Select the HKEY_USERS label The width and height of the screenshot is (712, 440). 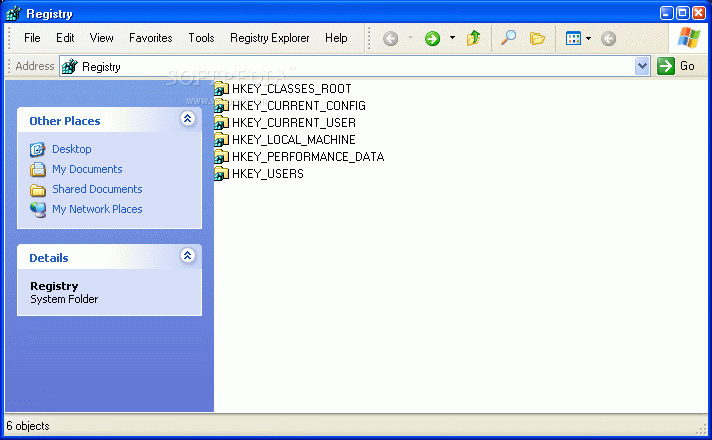268,174
